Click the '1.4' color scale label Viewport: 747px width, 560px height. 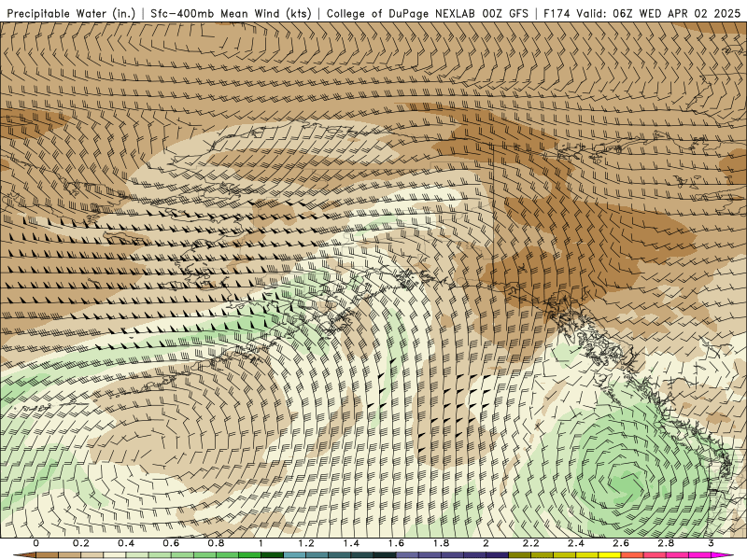(x=351, y=543)
